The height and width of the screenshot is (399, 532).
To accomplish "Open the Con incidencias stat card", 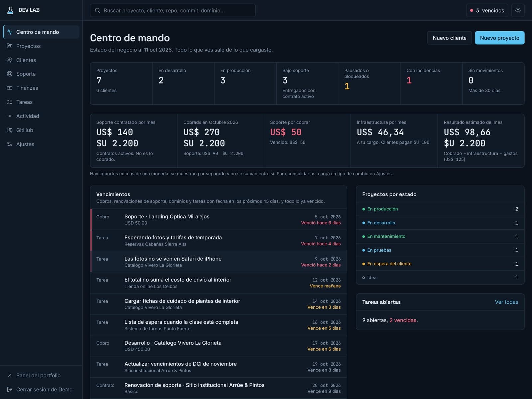I will pyautogui.click(x=431, y=83).
